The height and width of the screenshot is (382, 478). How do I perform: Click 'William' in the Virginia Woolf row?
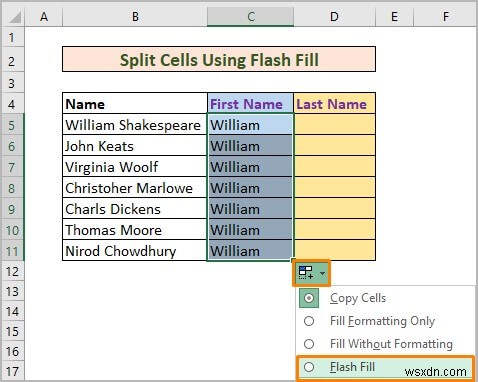[250, 167]
